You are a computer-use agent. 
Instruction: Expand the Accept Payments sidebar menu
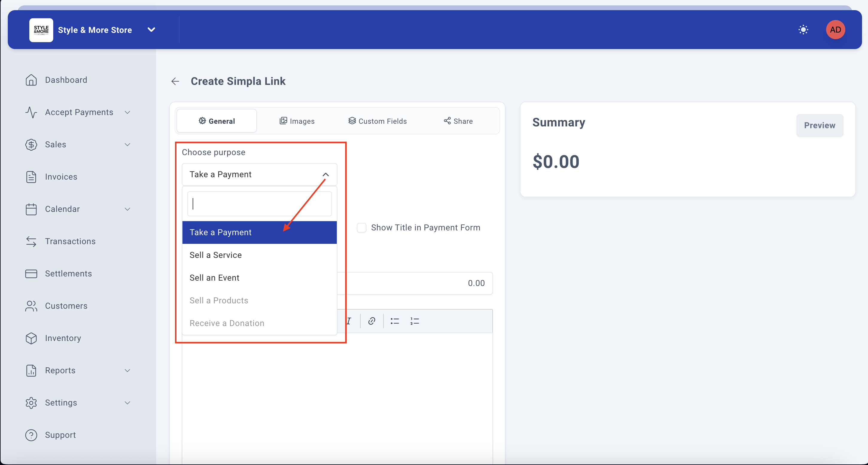pos(79,112)
